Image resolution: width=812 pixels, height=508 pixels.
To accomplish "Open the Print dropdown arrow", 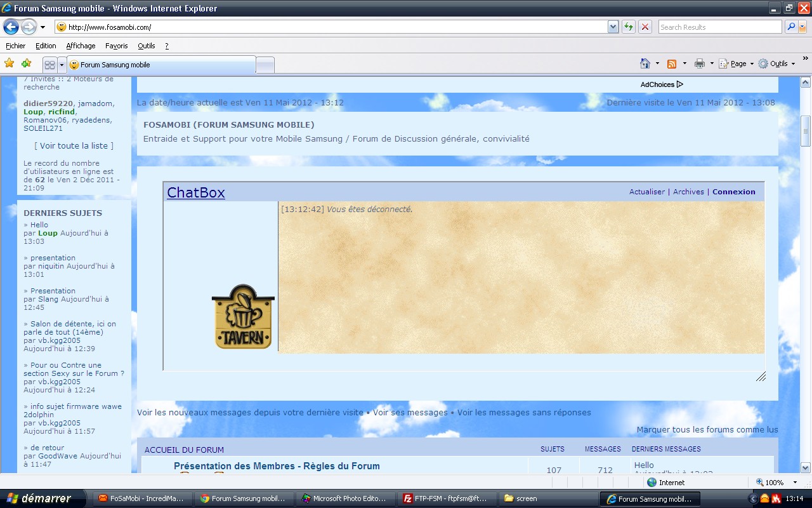I will point(712,63).
